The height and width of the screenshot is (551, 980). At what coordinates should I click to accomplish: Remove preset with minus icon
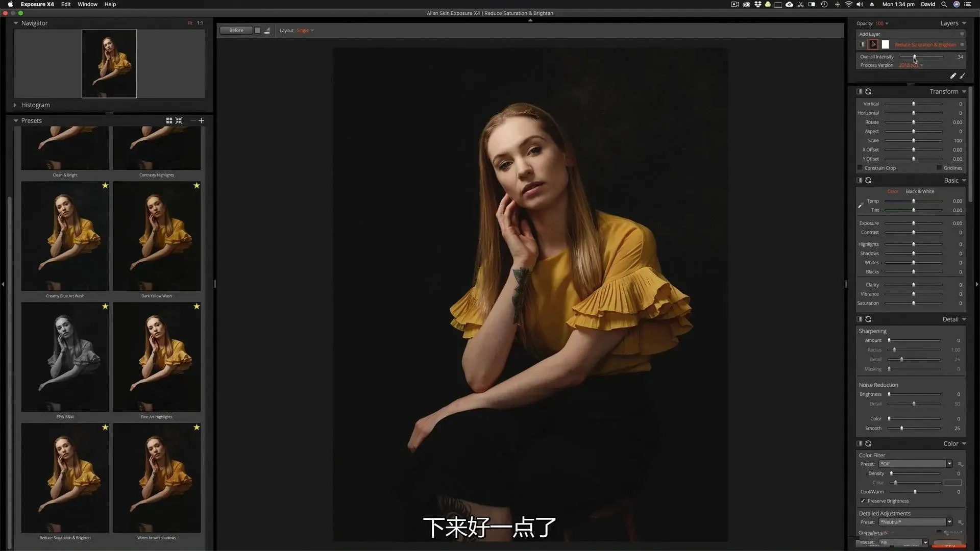pyautogui.click(x=193, y=120)
